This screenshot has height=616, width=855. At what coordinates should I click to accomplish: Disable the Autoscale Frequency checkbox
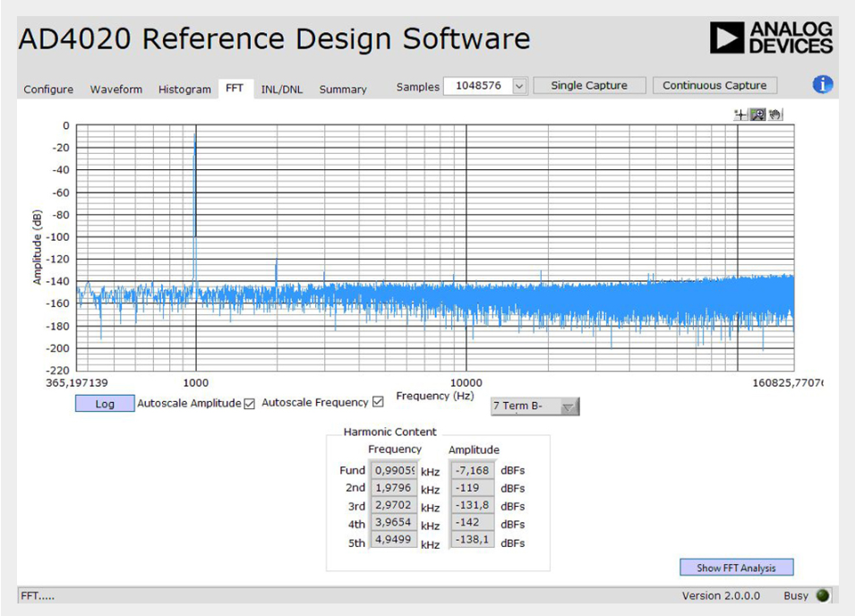coord(378,403)
